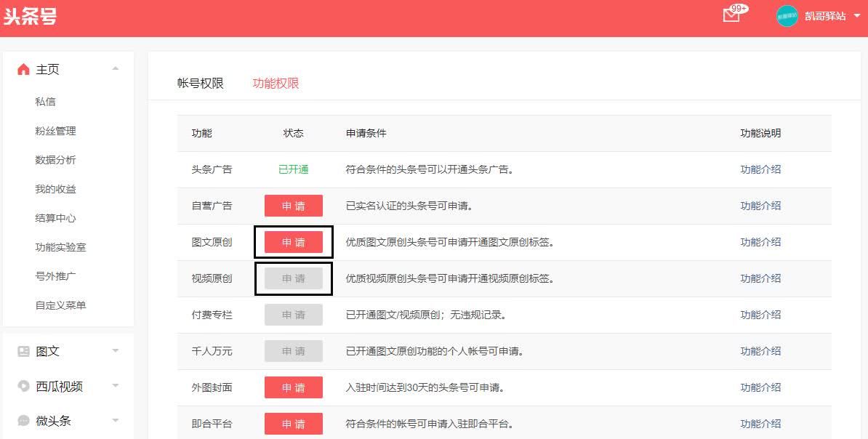Click 申请 button for 外图封面
This screenshot has width=868, height=439.
point(294,387)
